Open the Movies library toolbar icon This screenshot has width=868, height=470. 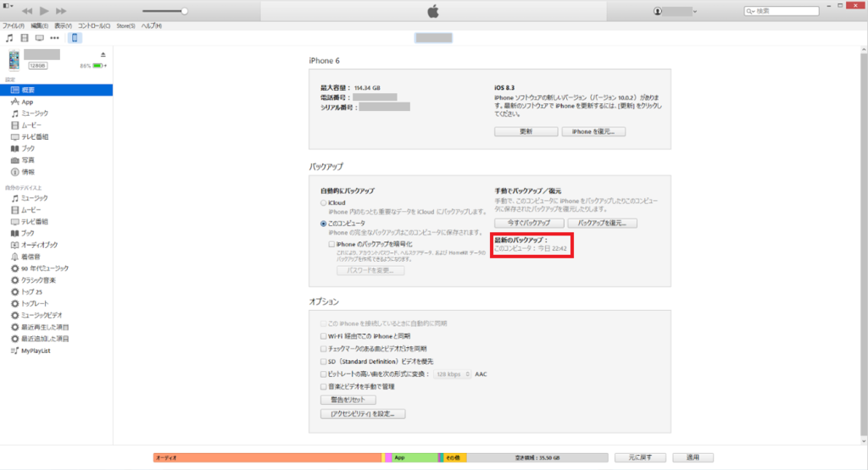pos(25,38)
